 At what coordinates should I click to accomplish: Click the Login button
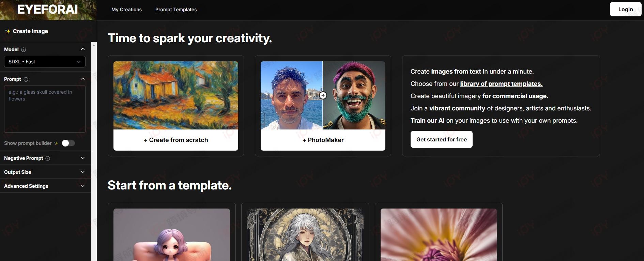click(x=626, y=9)
